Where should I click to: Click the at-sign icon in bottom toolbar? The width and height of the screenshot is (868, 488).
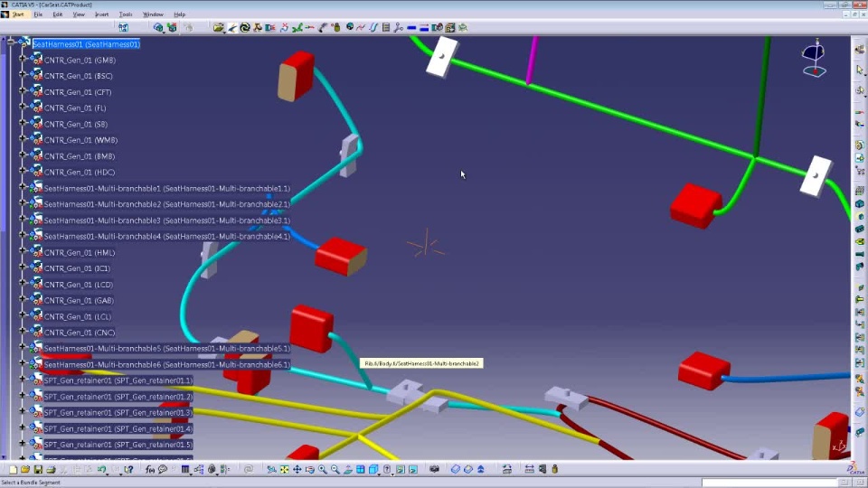coord(249,469)
